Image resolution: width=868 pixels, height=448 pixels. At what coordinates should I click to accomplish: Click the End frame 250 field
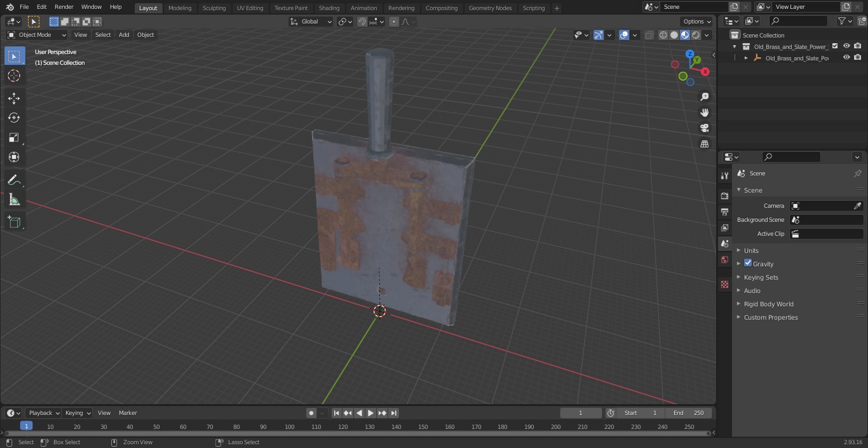click(689, 413)
